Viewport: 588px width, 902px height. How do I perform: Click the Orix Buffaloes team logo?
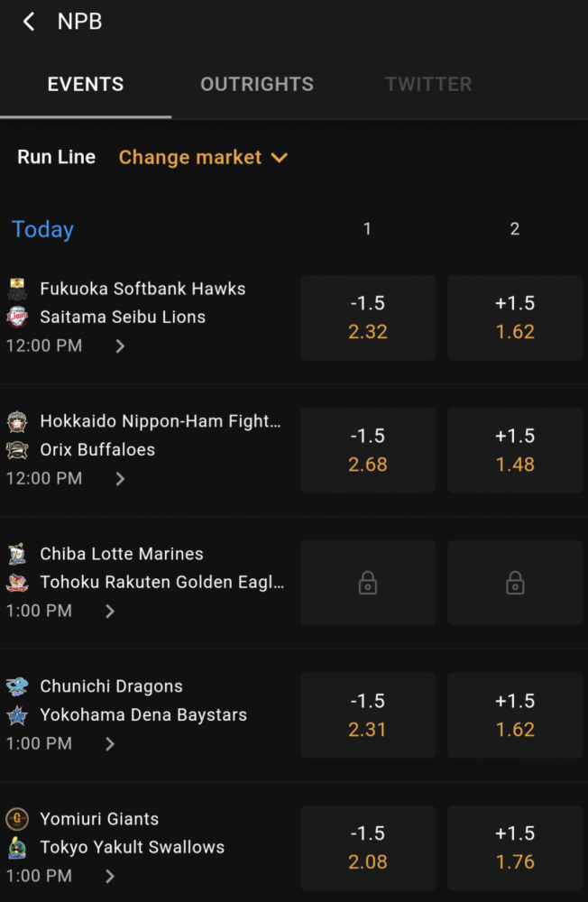click(x=17, y=450)
